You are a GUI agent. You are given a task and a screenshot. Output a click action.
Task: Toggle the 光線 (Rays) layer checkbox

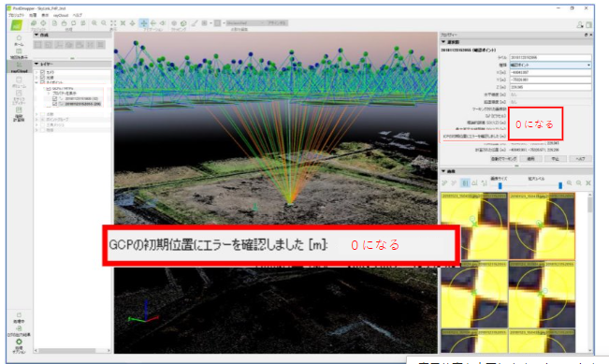pyautogui.click(x=42, y=78)
